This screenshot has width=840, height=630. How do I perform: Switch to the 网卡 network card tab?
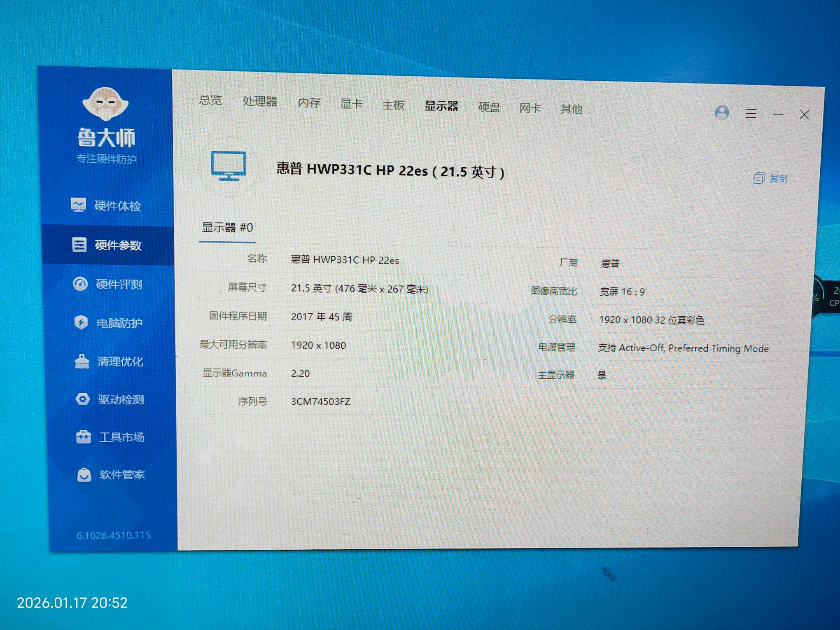pyautogui.click(x=530, y=108)
